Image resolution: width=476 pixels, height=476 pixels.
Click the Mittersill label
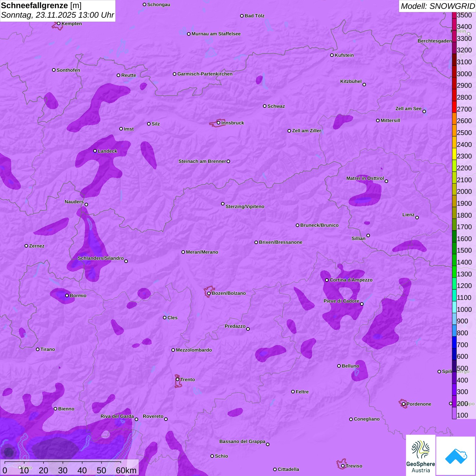[x=390, y=120]
